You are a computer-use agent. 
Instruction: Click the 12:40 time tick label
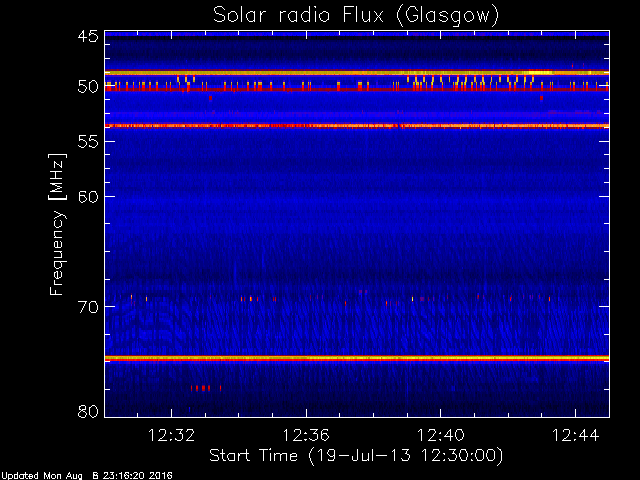point(440,435)
